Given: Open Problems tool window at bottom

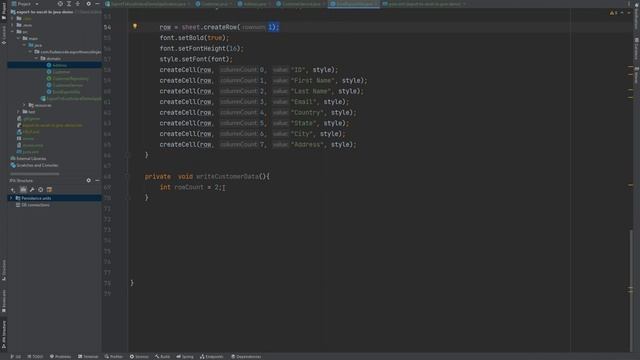Looking at the screenshot, I should point(60,356).
